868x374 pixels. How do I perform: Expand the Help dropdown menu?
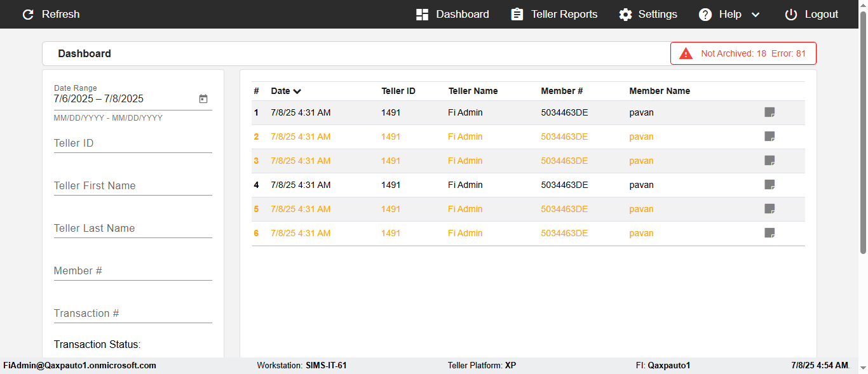tap(755, 15)
